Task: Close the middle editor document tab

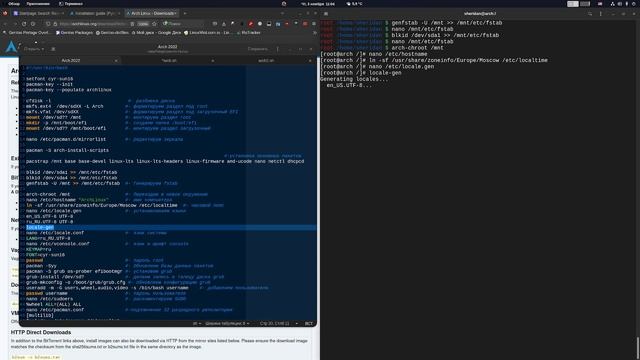Action: (x=213, y=61)
